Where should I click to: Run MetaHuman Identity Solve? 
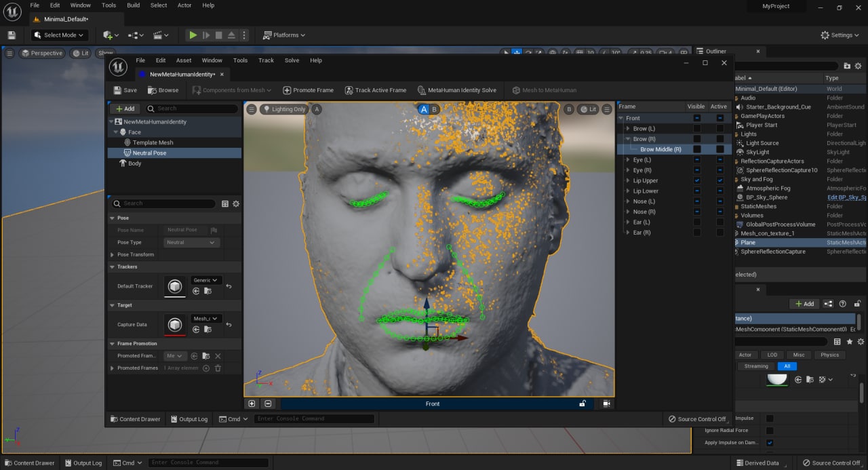click(456, 90)
